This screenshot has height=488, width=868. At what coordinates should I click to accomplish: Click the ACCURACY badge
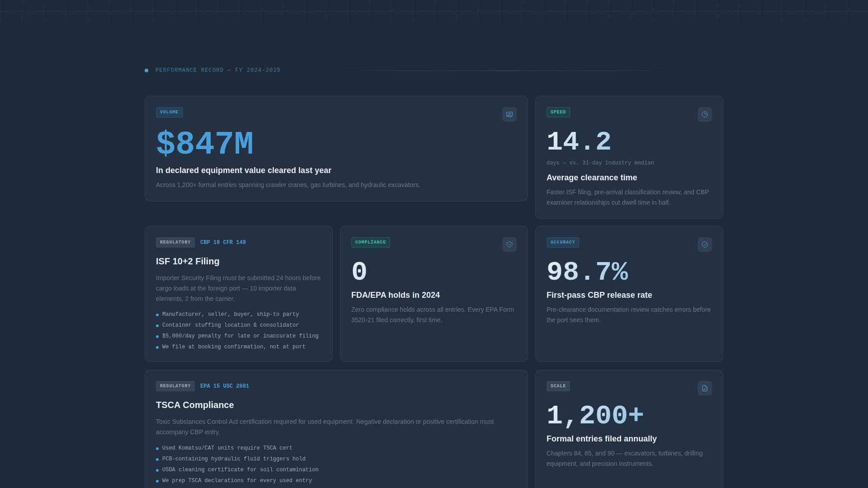(x=562, y=242)
